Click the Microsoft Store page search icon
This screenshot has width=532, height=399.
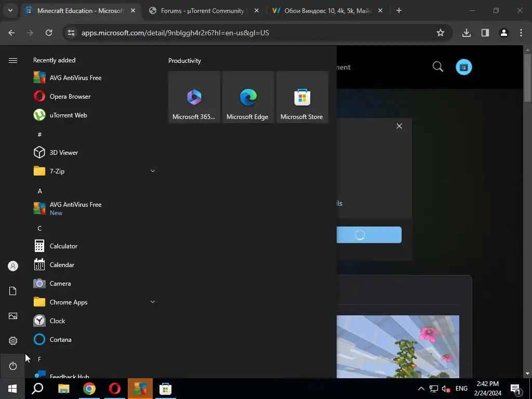tap(437, 67)
